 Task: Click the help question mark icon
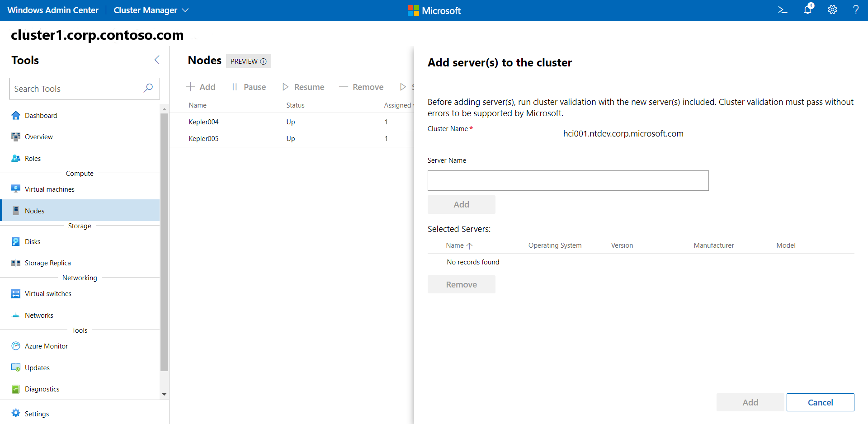coord(855,10)
